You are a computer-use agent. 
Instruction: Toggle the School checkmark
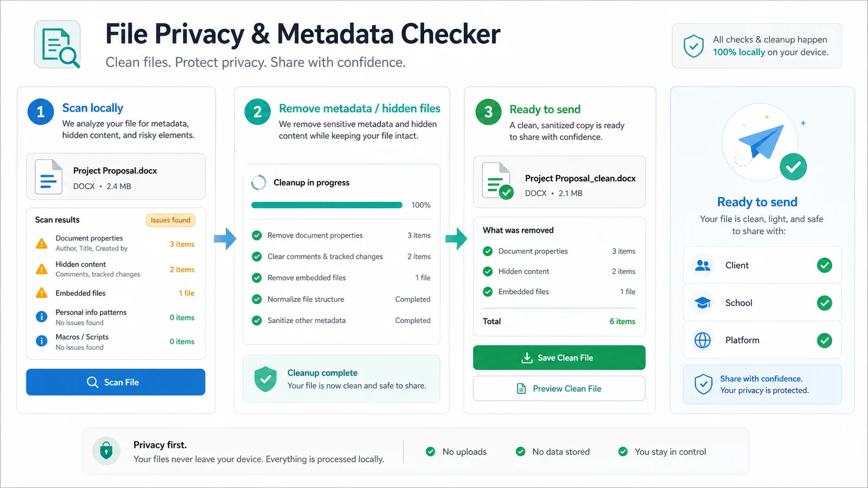coord(825,303)
